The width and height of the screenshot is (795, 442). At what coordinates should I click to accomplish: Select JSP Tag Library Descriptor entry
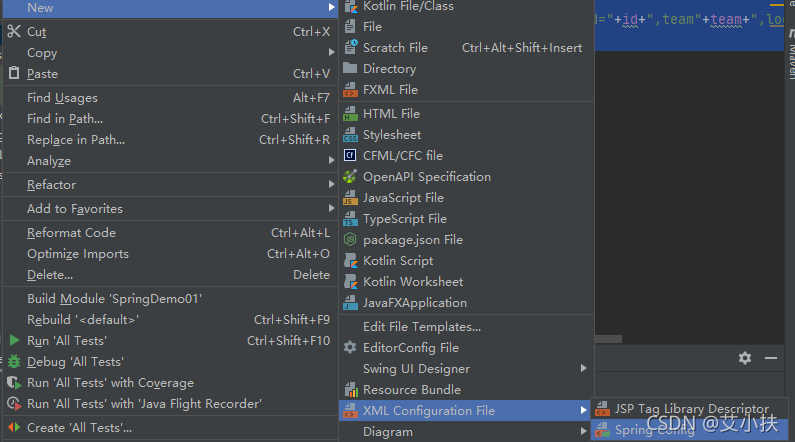coord(690,409)
